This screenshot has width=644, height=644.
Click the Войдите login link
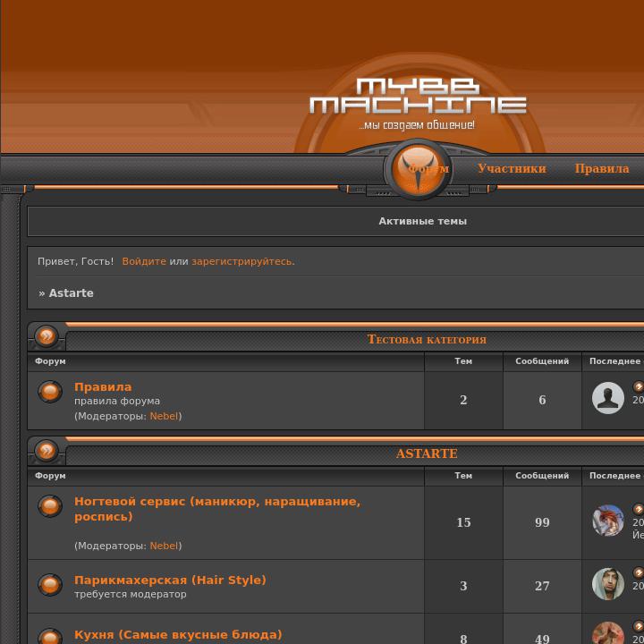click(144, 261)
